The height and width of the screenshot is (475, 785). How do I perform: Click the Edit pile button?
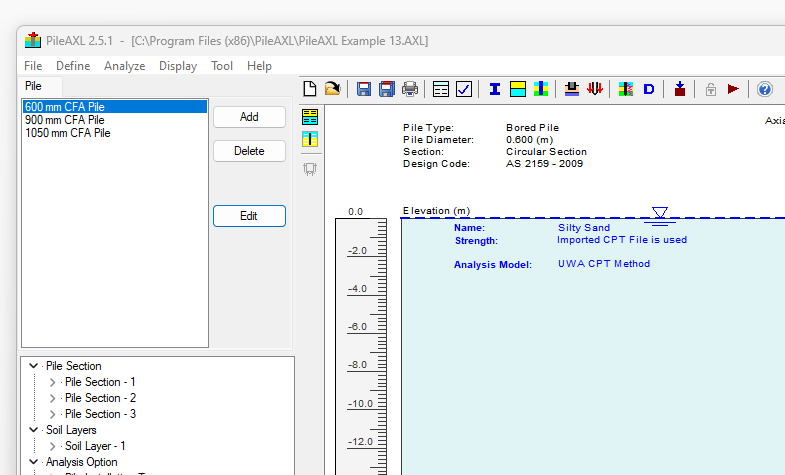pyautogui.click(x=249, y=216)
